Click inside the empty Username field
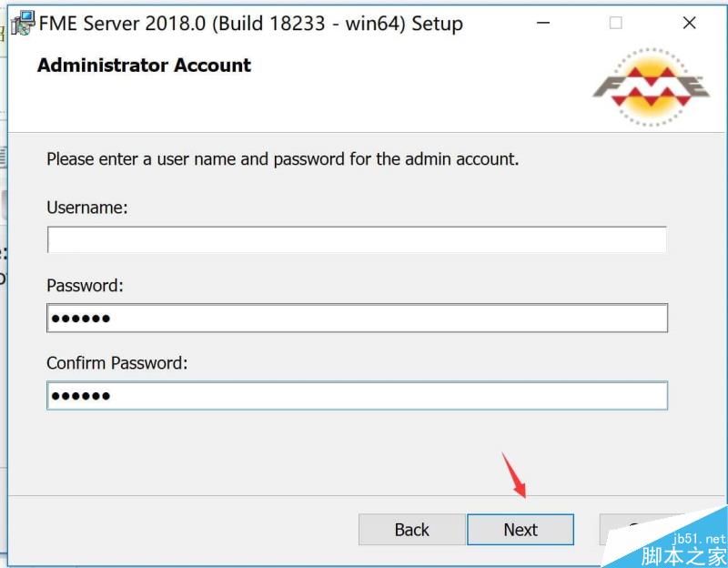728x568 pixels. pyautogui.click(x=357, y=239)
